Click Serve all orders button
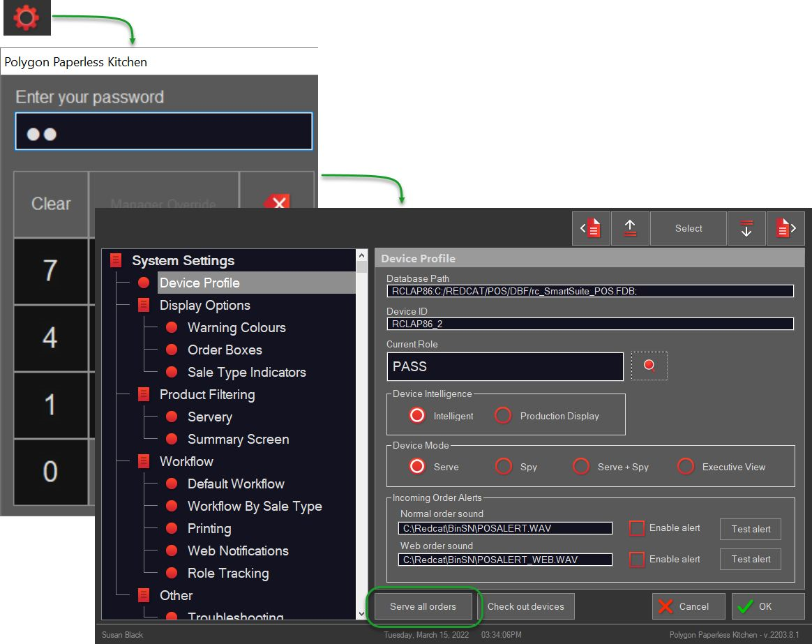 pos(423,606)
